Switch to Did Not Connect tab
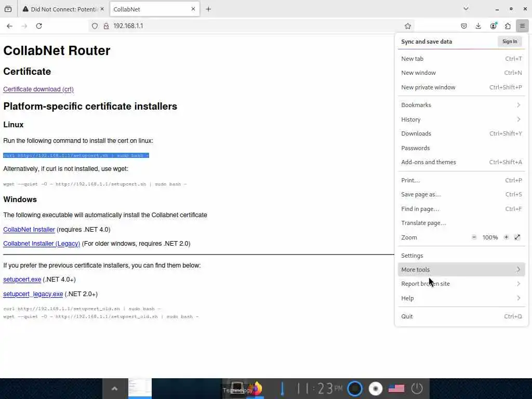Image resolution: width=532 pixels, height=399 pixels. click(63, 9)
